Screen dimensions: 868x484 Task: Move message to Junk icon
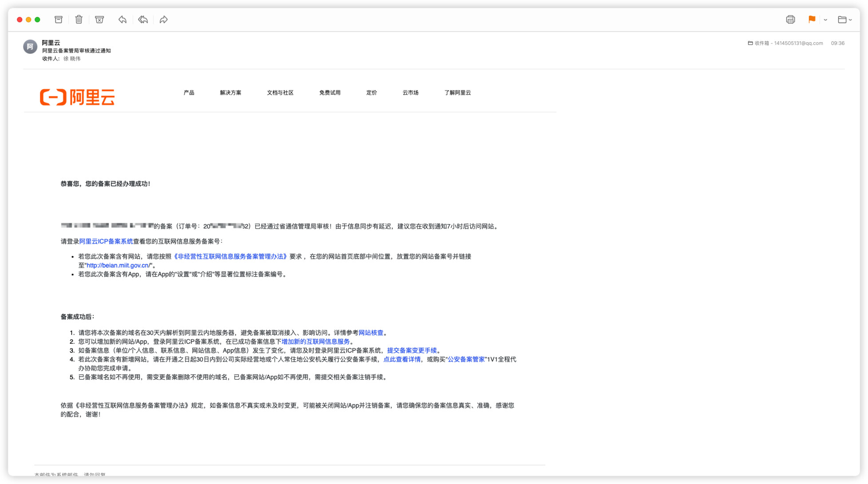coord(99,20)
